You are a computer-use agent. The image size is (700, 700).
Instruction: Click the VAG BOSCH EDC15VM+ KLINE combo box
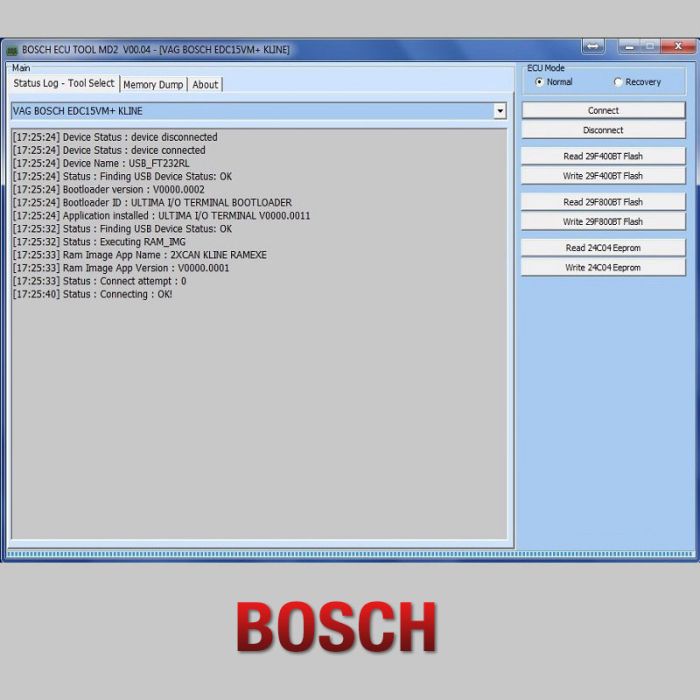(259, 111)
